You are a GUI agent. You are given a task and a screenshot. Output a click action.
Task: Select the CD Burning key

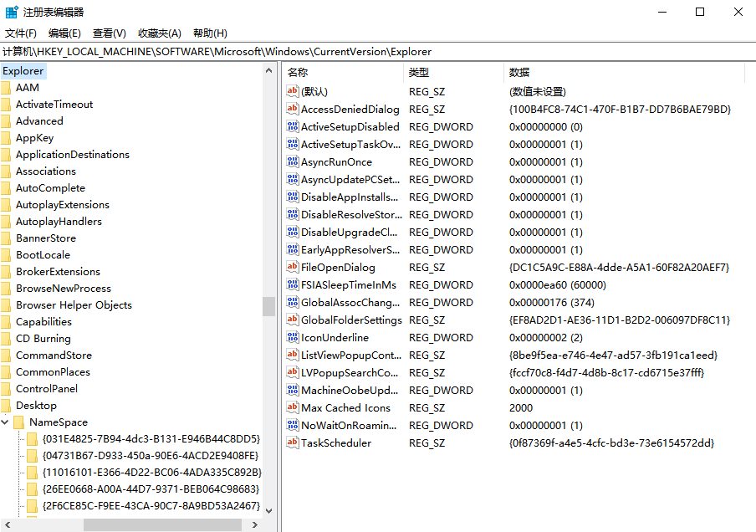43,339
